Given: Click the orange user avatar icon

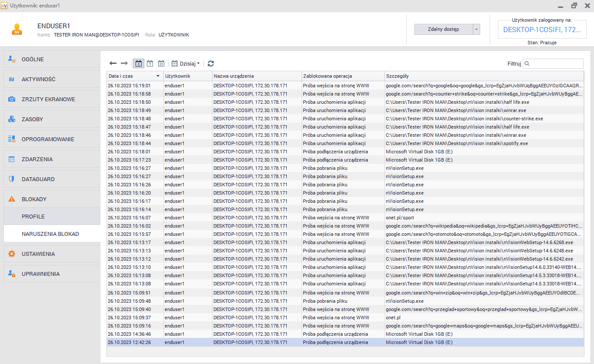Looking at the screenshot, I should [x=17, y=29].
